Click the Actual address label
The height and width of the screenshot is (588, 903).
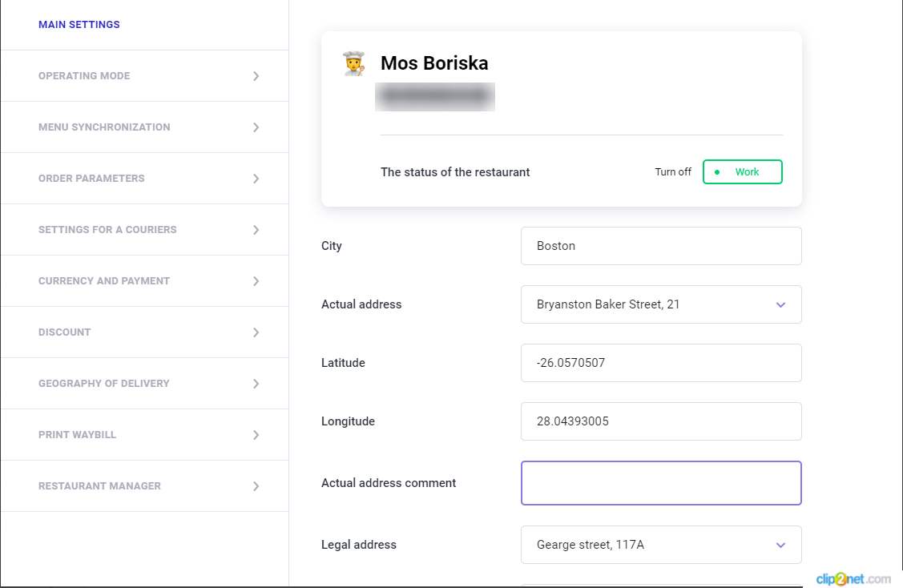(361, 304)
